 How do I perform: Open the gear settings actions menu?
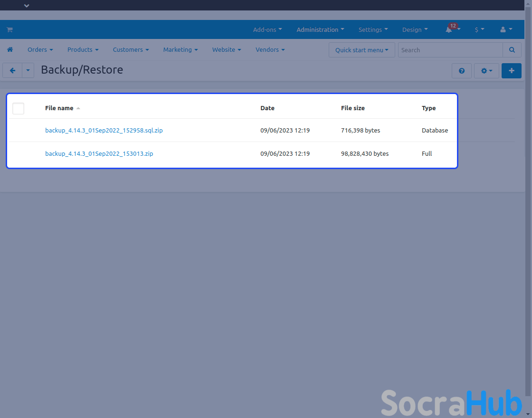point(486,71)
